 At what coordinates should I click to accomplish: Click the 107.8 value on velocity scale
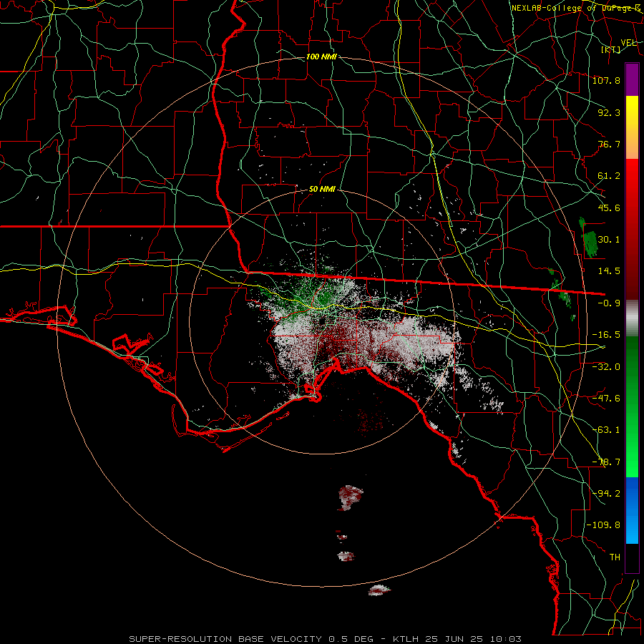(x=606, y=80)
